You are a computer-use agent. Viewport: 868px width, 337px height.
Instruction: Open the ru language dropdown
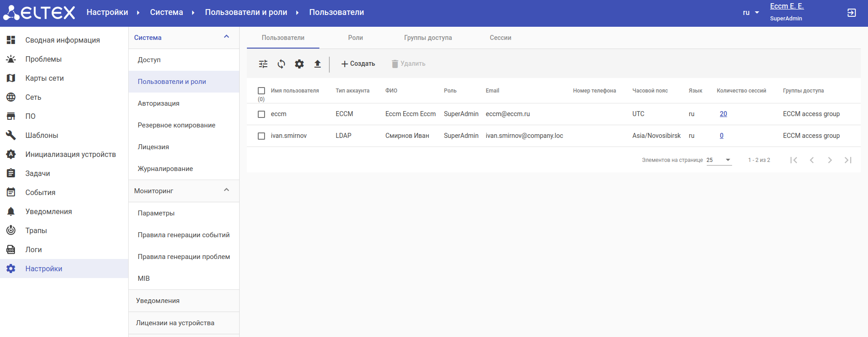pyautogui.click(x=751, y=13)
